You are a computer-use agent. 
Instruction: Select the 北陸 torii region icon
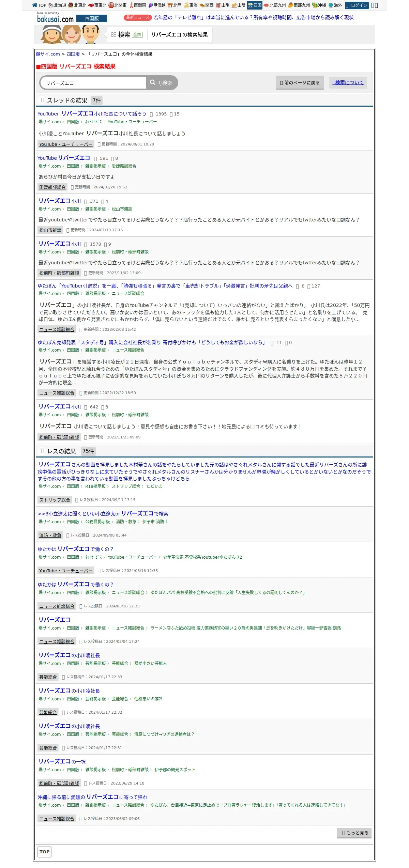coord(175,5)
